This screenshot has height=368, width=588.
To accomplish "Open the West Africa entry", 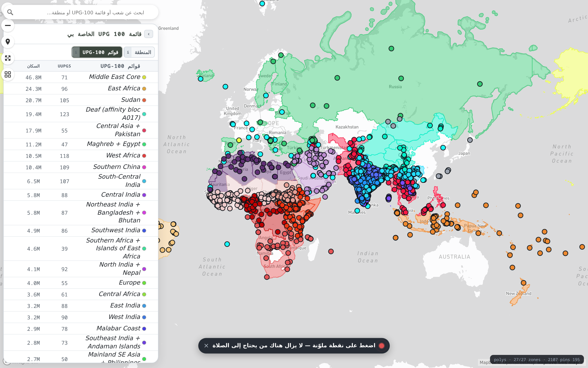I will [x=81, y=156].
